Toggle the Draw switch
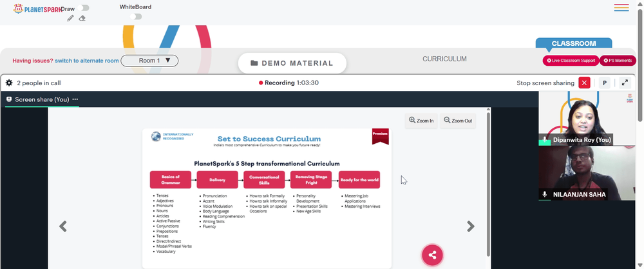644x269 pixels. click(x=83, y=8)
